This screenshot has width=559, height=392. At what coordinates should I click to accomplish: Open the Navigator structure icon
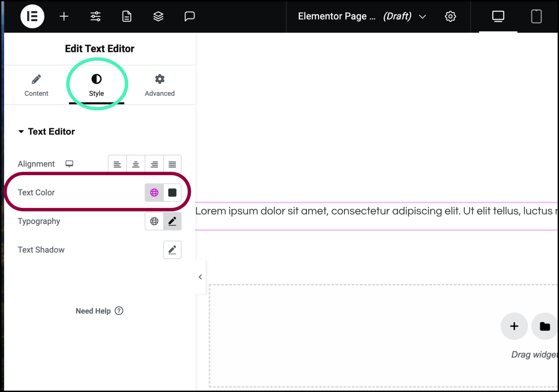coord(158,16)
